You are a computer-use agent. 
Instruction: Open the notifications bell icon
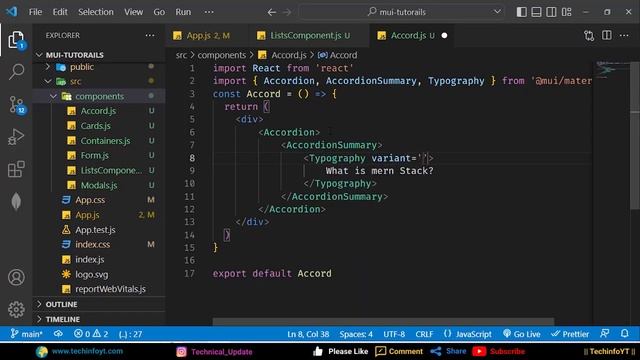click(624, 333)
